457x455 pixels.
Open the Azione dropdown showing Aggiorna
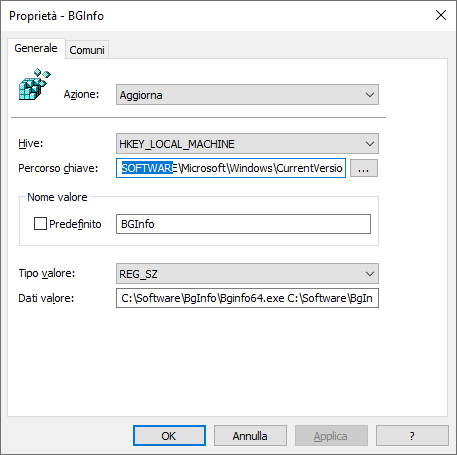click(x=247, y=95)
